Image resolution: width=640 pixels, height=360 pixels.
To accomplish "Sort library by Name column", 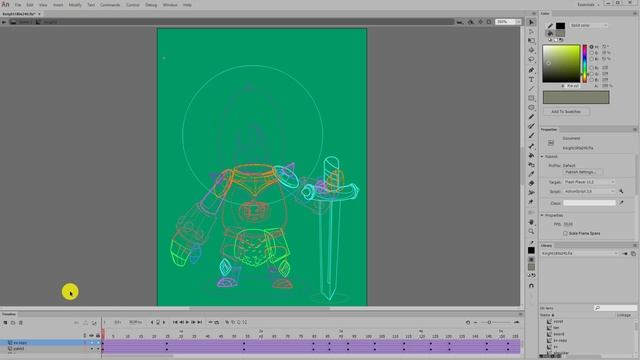I will pyautogui.click(x=546, y=315).
